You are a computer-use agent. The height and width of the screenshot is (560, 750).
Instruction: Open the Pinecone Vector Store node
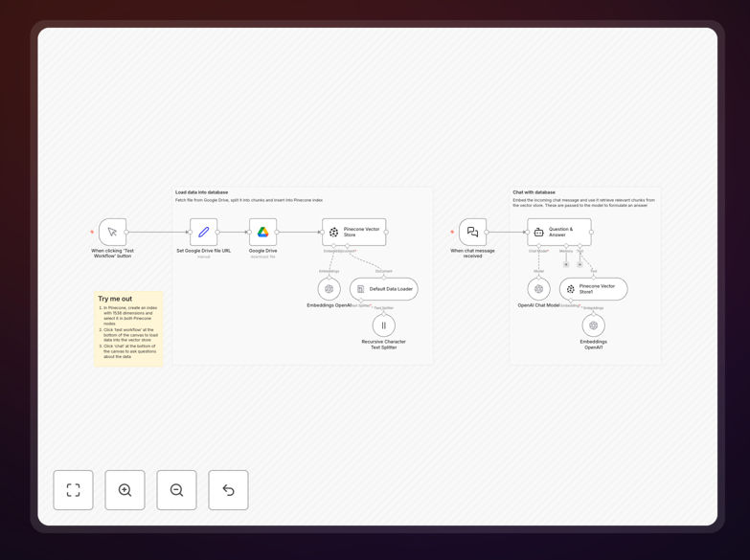coord(354,232)
